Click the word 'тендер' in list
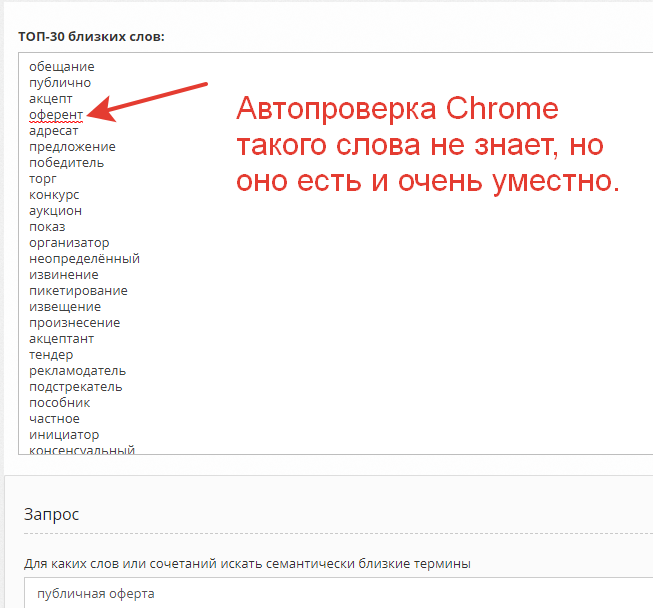This screenshot has width=653, height=608. [x=51, y=355]
